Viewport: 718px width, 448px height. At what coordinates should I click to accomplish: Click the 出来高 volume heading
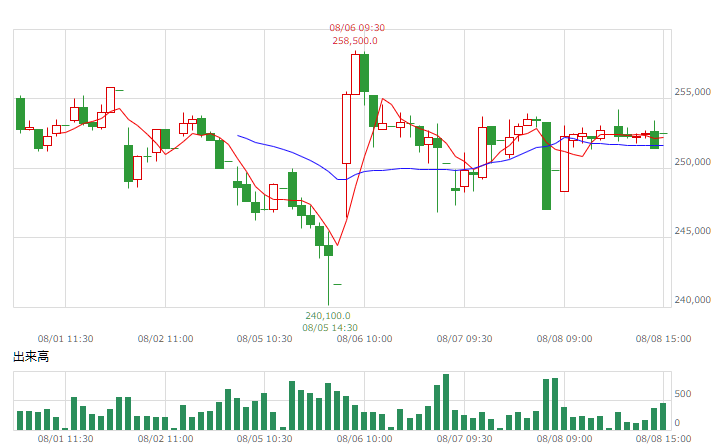[x=31, y=356]
